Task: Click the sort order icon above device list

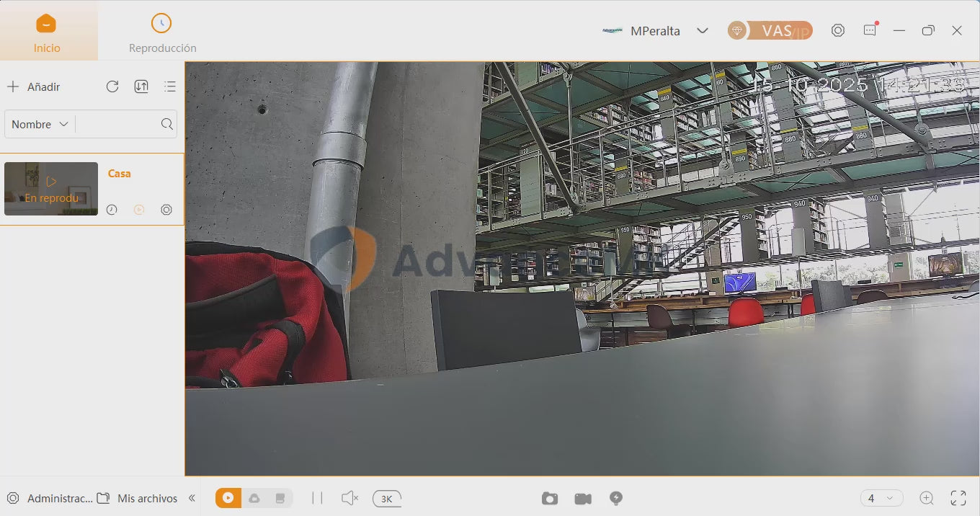Action: [x=141, y=86]
